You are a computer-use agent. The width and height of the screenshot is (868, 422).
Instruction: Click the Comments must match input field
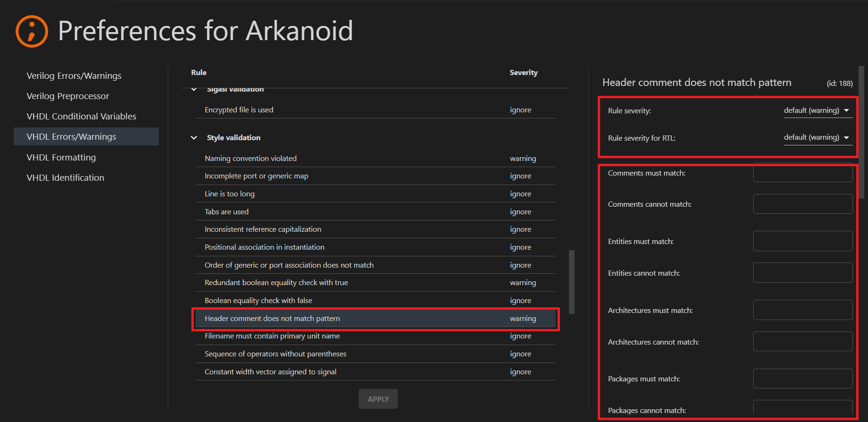tap(802, 173)
